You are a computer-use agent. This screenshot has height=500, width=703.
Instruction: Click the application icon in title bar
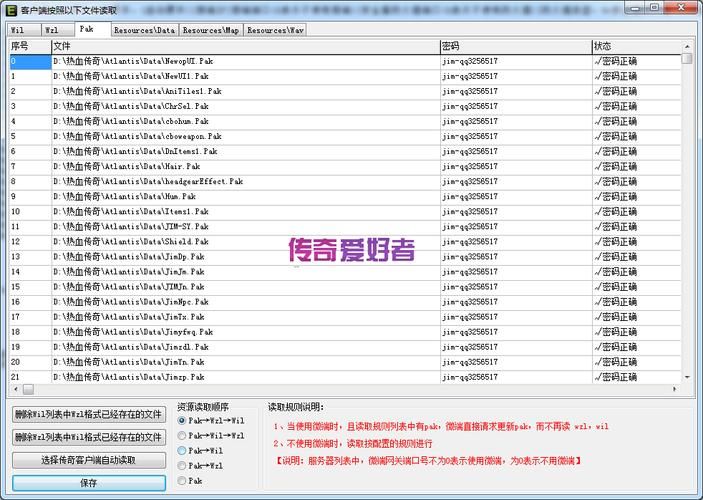11,10
